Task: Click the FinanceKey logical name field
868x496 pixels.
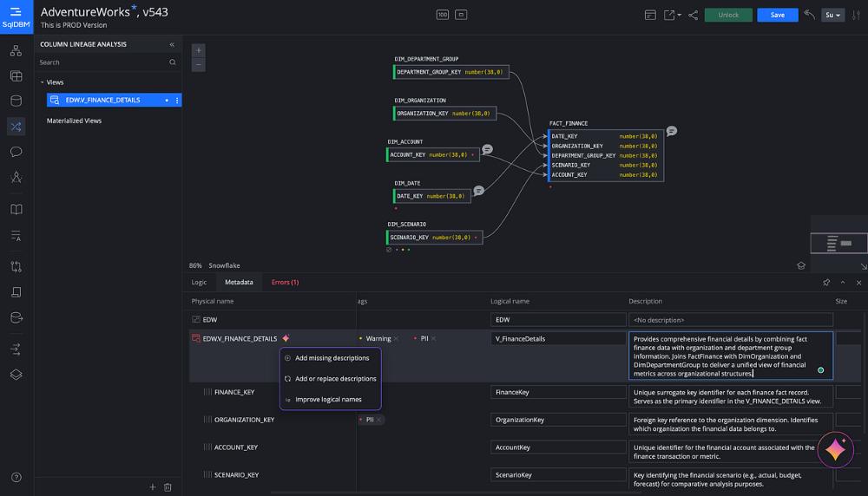Action: [x=556, y=392]
